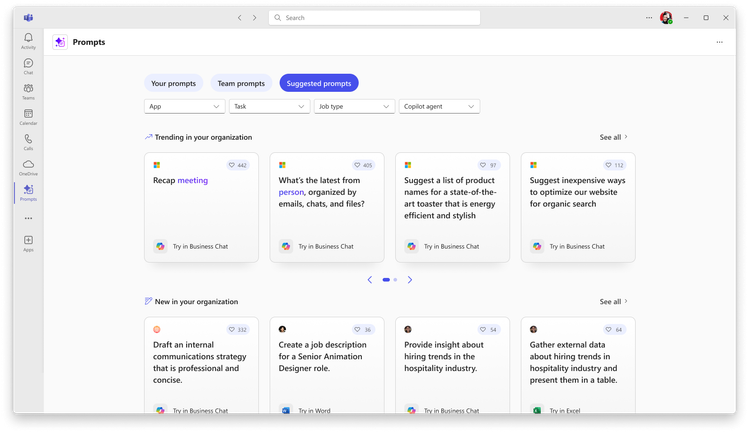749x433 pixels.
Task: Like the Senior Animation Designer prompt
Action: click(x=363, y=329)
